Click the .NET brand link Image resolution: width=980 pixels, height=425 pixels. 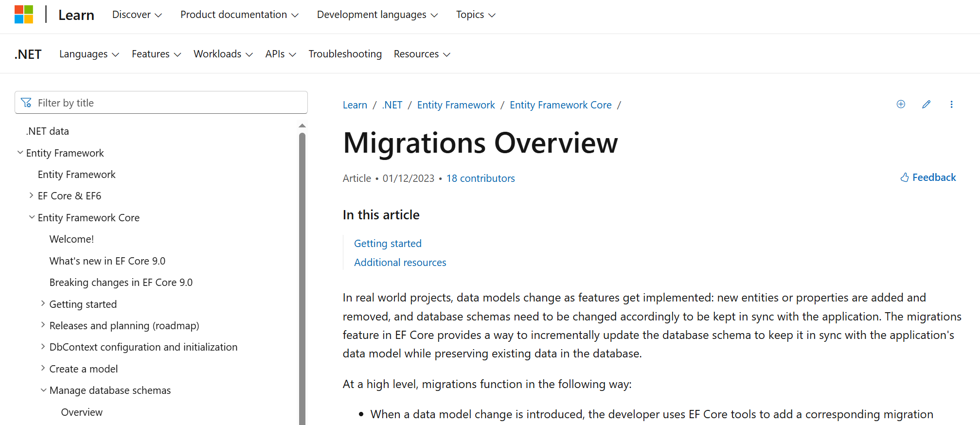pyautogui.click(x=28, y=54)
